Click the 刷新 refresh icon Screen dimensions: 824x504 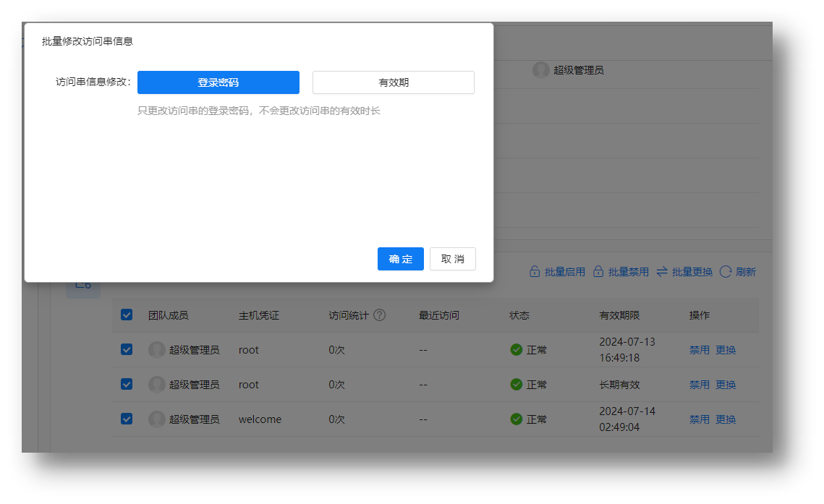(726, 272)
